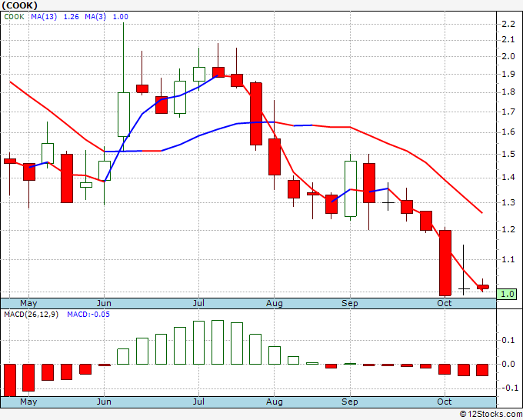Click Aug on the MACD panel's date axis
Screen dimensions: 523x420
point(274,402)
